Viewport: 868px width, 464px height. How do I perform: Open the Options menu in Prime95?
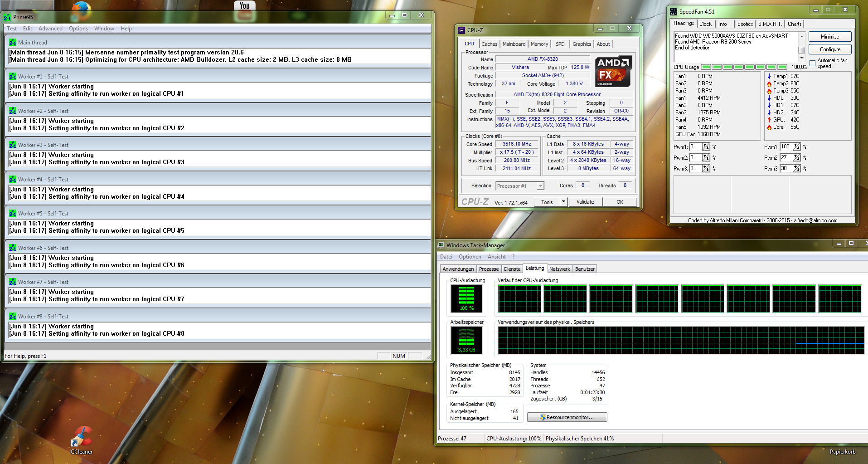click(78, 29)
